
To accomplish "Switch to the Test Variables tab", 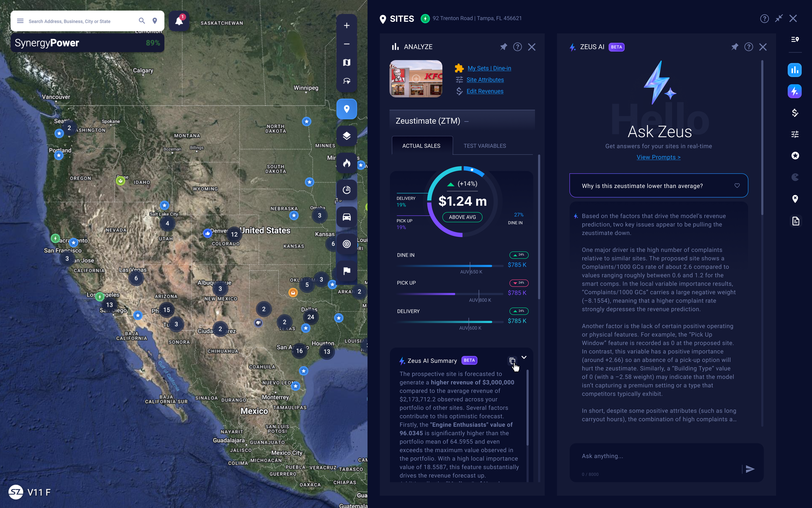I will [484, 146].
